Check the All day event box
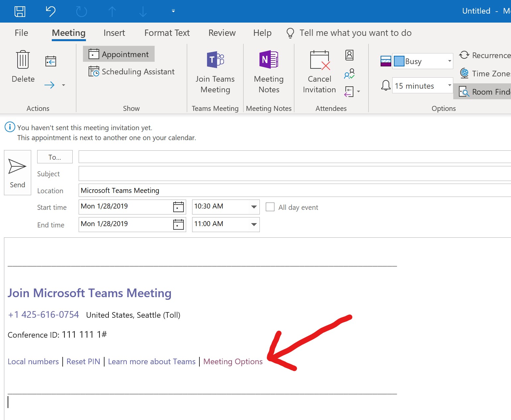Viewport: 511px width, 420px height. (270, 207)
